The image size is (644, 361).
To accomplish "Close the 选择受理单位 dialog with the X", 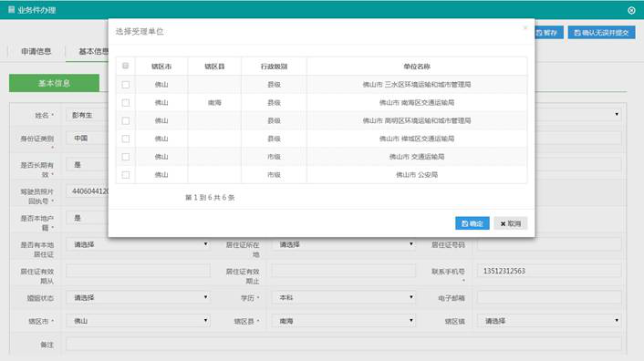I will click(525, 28).
